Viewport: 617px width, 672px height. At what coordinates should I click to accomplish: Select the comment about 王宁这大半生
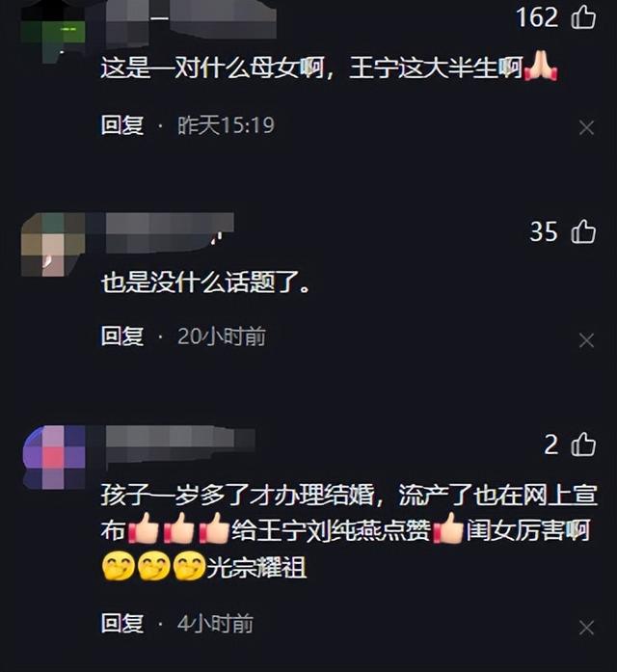tap(329, 68)
